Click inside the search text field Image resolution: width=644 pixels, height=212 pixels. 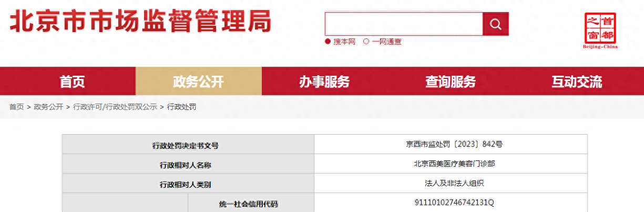(x=404, y=24)
